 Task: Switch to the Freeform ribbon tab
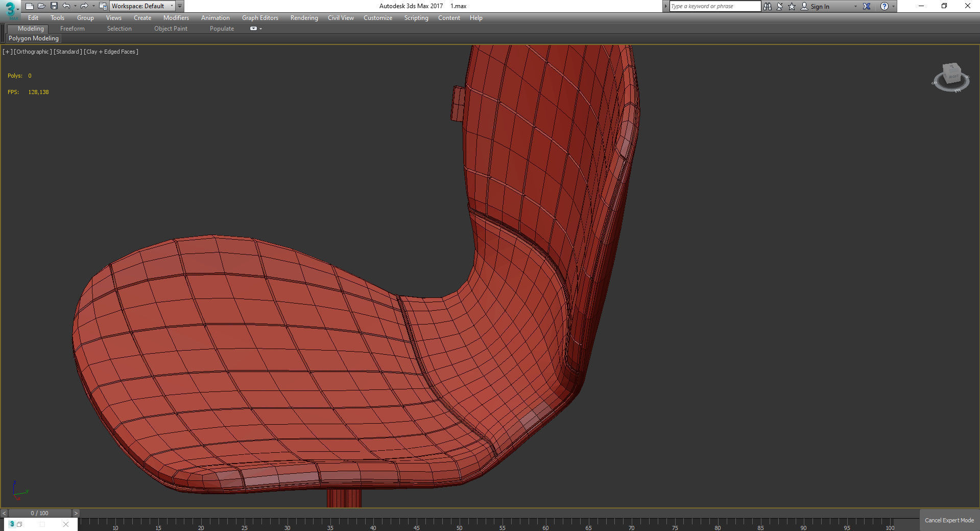click(72, 29)
